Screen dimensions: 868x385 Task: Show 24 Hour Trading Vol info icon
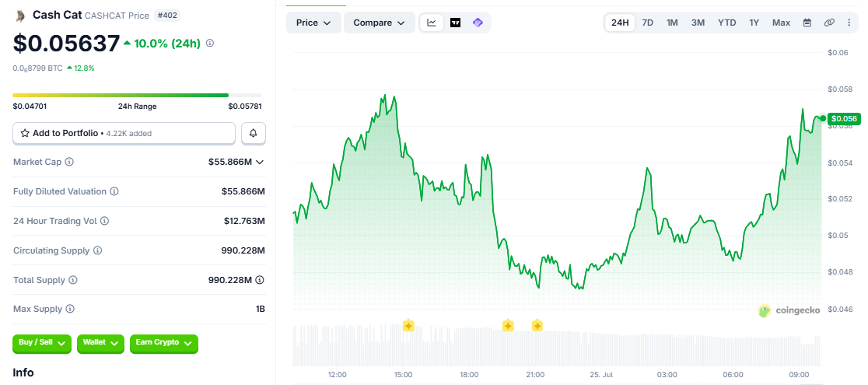[104, 221]
